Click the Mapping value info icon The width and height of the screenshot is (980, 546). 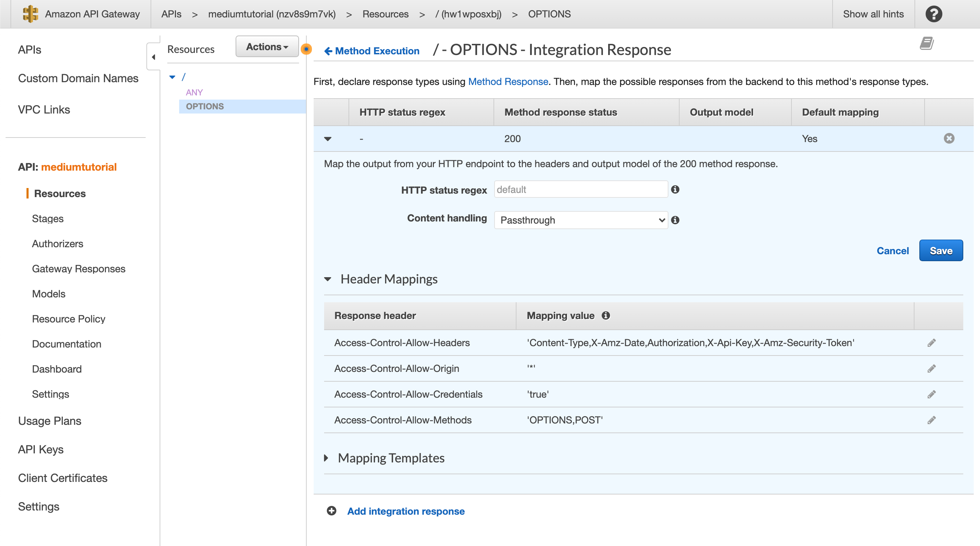click(x=606, y=315)
